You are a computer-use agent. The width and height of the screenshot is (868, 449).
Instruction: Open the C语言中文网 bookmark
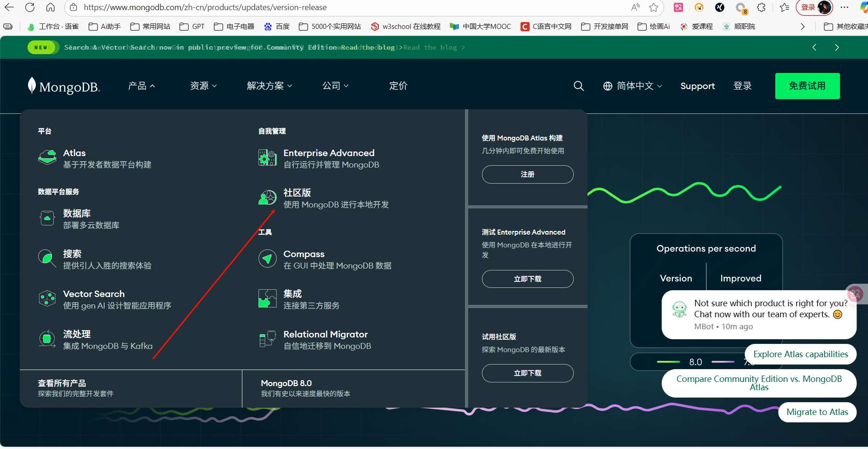[546, 27]
